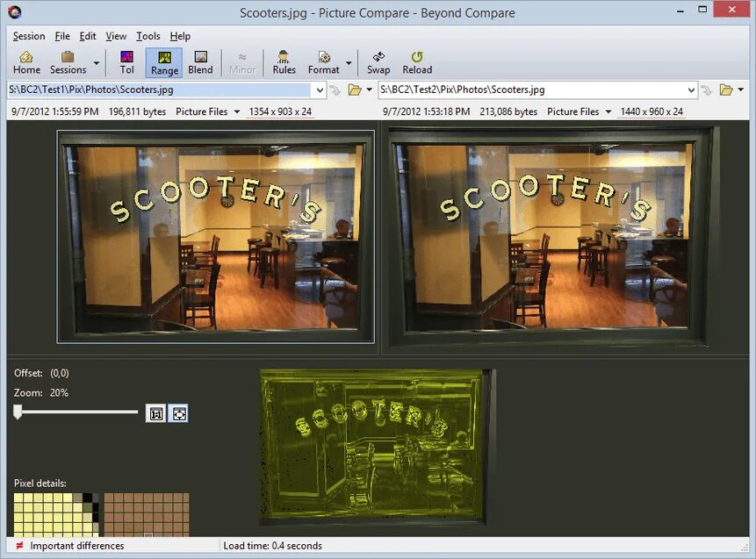Open the Help menu
The height and width of the screenshot is (559, 756).
(180, 36)
